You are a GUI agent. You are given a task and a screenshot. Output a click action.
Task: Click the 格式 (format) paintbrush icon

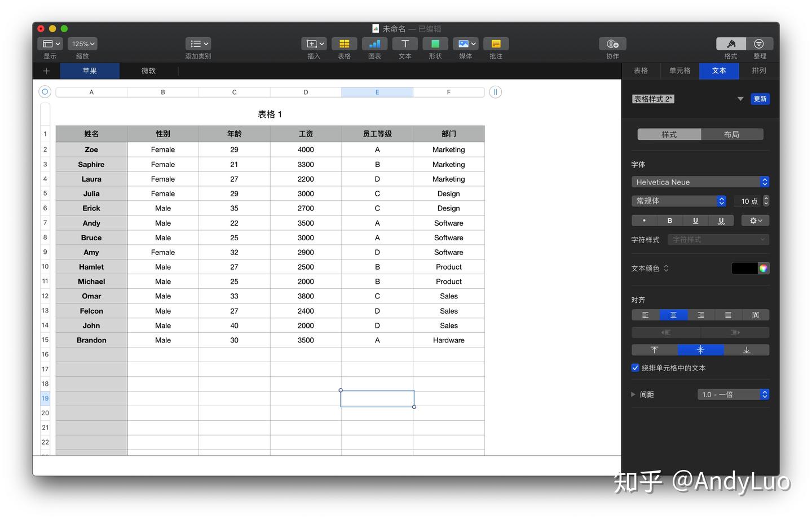730,44
